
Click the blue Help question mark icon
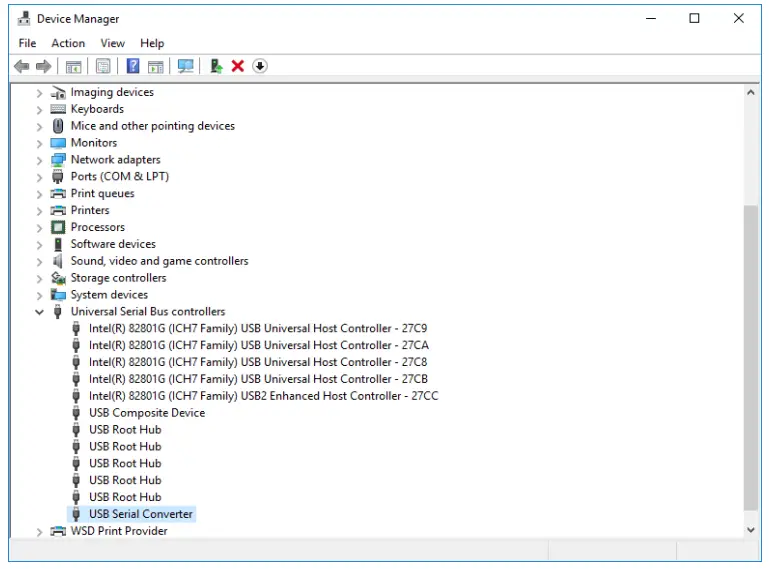tap(133, 66)
